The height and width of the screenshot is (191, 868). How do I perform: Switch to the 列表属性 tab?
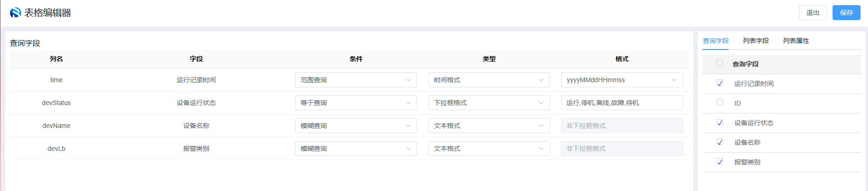click(x=796, y=41)
